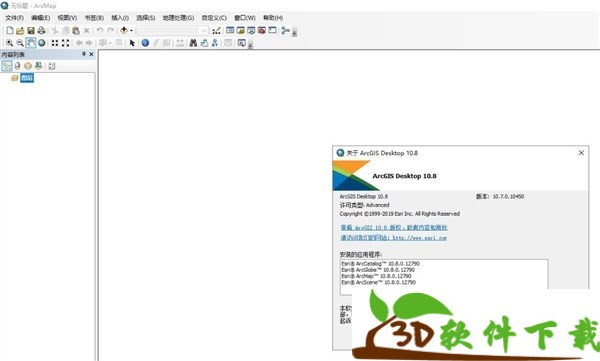
Task: Switch to List By Source view
Action: 17,66
